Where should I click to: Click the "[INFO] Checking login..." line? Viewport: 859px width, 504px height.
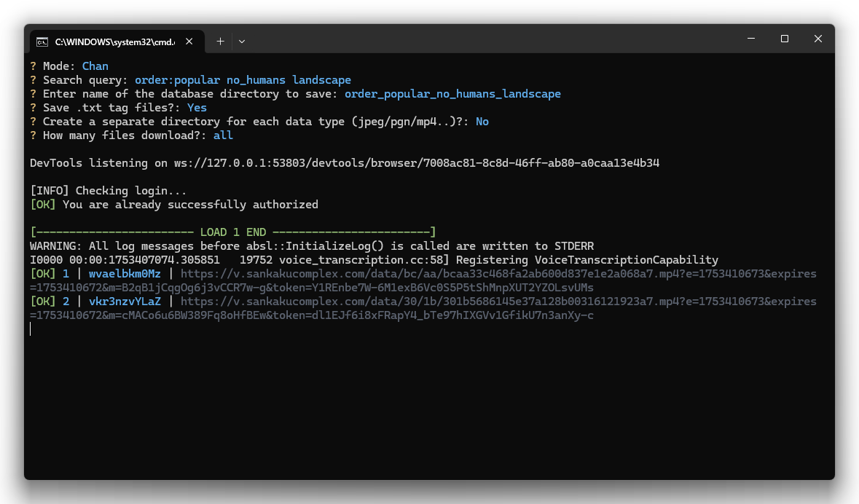(108, 191)
